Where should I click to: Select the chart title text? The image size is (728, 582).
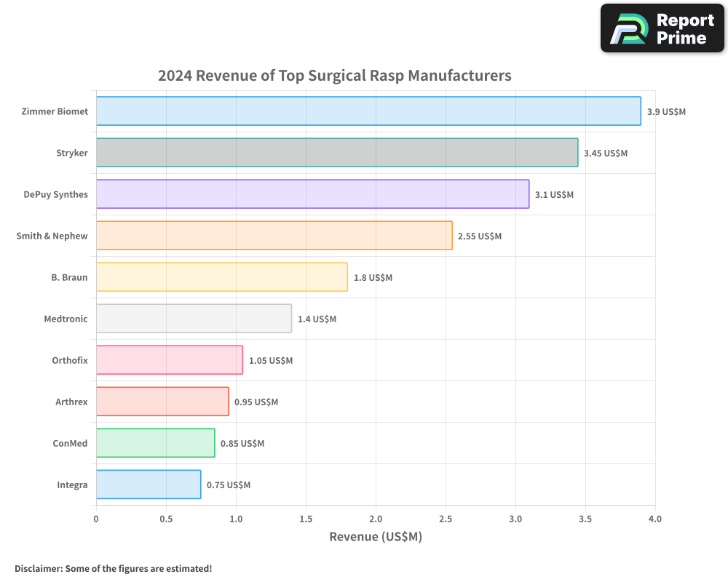[334, 76]
